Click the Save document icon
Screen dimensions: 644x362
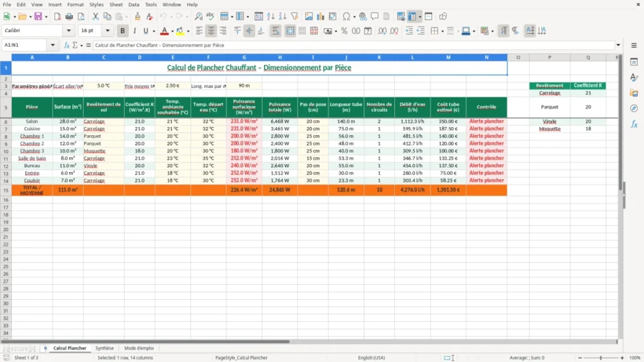pyautogui.click(x=38, y=16)
